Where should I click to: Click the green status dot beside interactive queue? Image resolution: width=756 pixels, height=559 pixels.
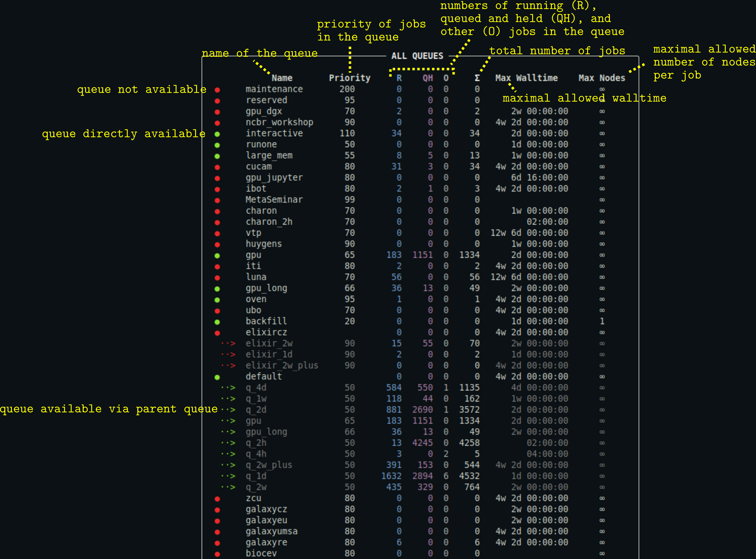point(217,133)
